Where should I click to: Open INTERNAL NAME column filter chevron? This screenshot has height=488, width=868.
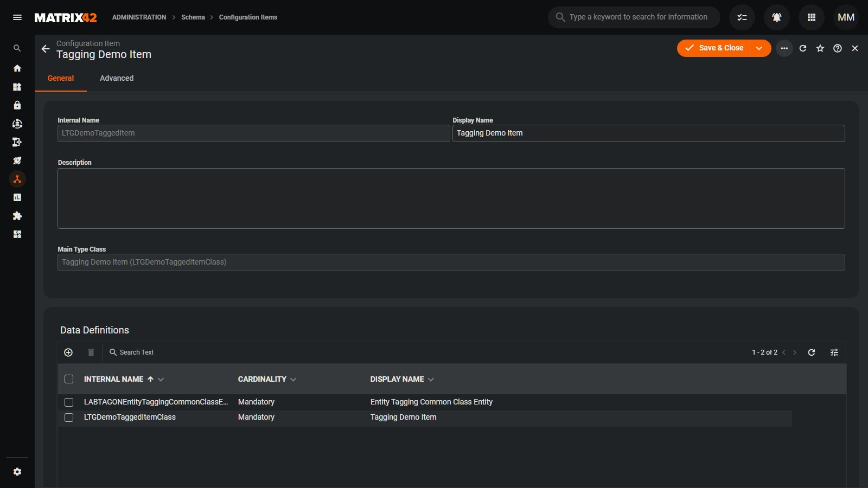coord(161,380)
